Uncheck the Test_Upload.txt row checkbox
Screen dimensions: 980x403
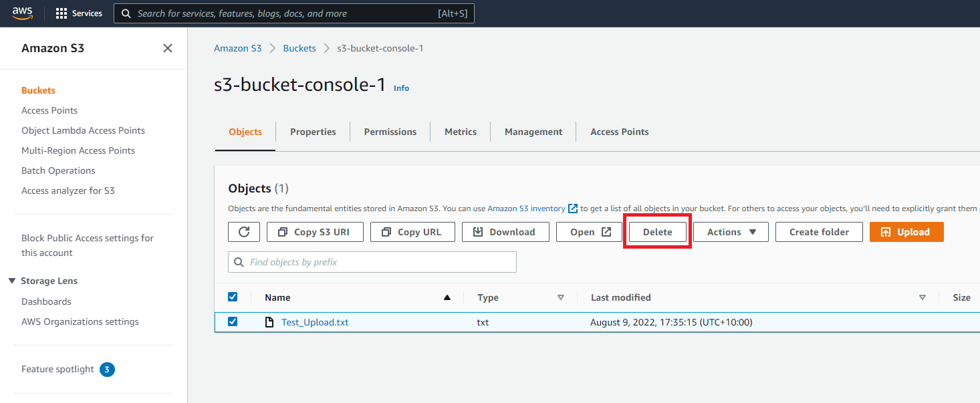point(233,321)
